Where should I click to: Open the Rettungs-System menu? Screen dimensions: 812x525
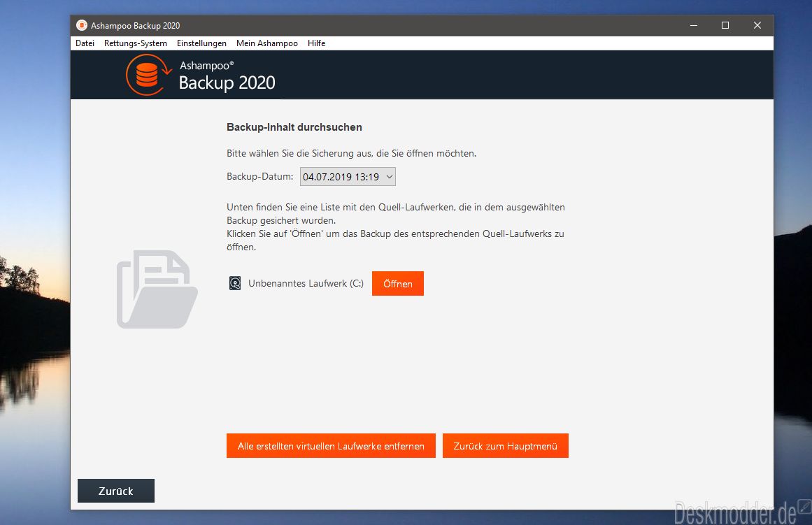coord(135,43)
